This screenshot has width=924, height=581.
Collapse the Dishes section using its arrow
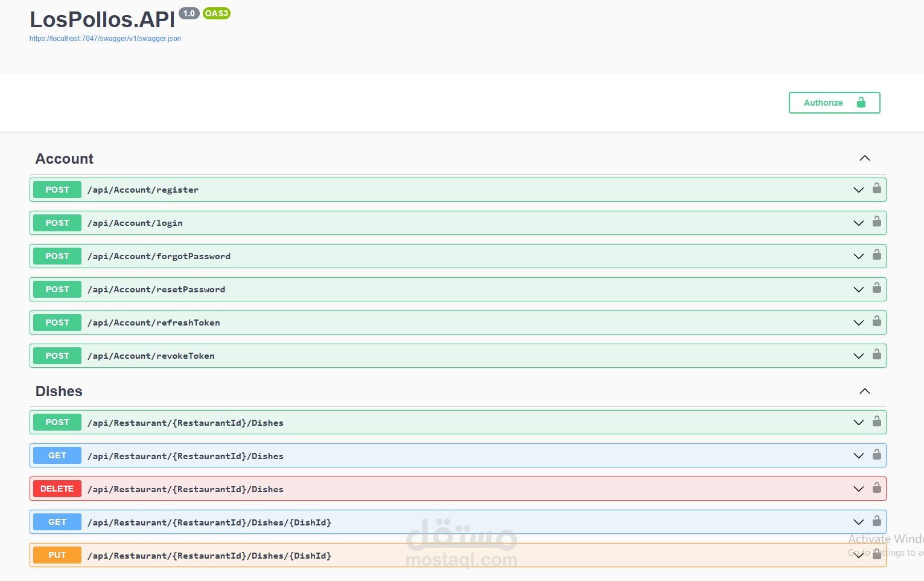[x=865, y=391]
